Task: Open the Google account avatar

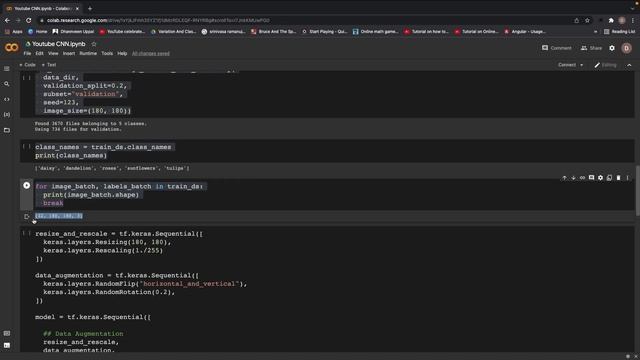Action: point(627,48)
